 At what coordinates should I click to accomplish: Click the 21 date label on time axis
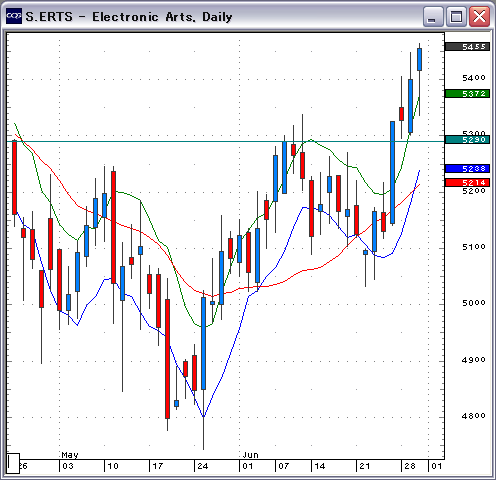pyautogui.click(x=364, y=466)
